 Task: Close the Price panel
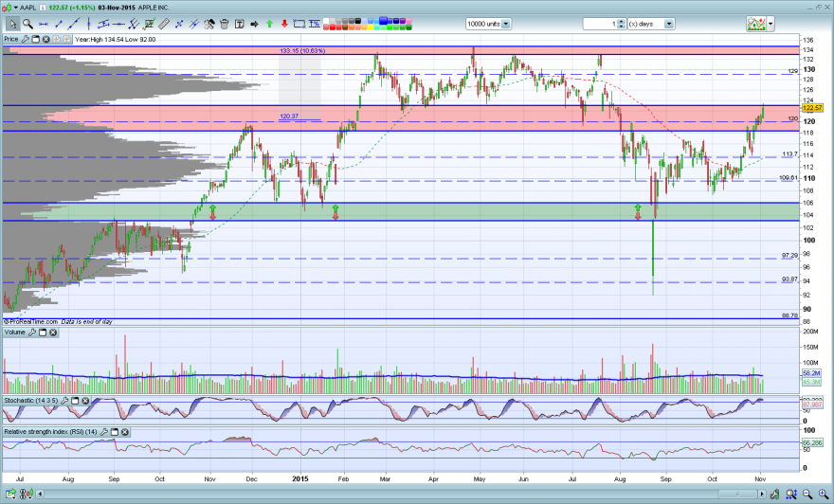pos(45,39)
